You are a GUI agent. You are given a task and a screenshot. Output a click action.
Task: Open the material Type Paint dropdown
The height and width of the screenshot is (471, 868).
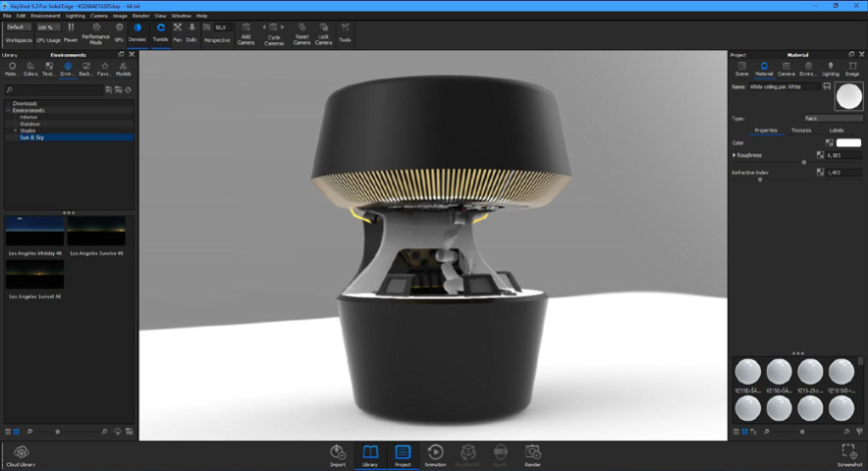[833, 119]
